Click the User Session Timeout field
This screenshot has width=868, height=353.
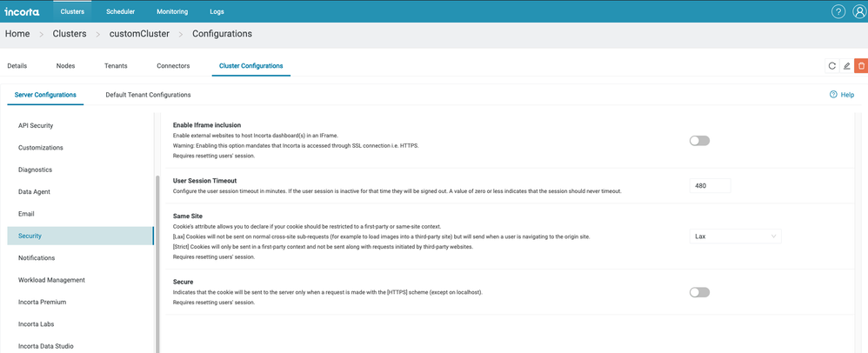click(x=710, y=185)
